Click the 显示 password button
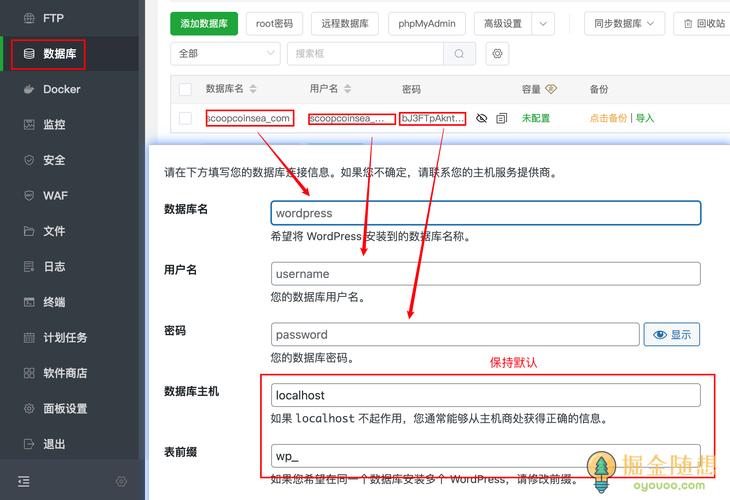730x500 pixels. tap(672, 335)
